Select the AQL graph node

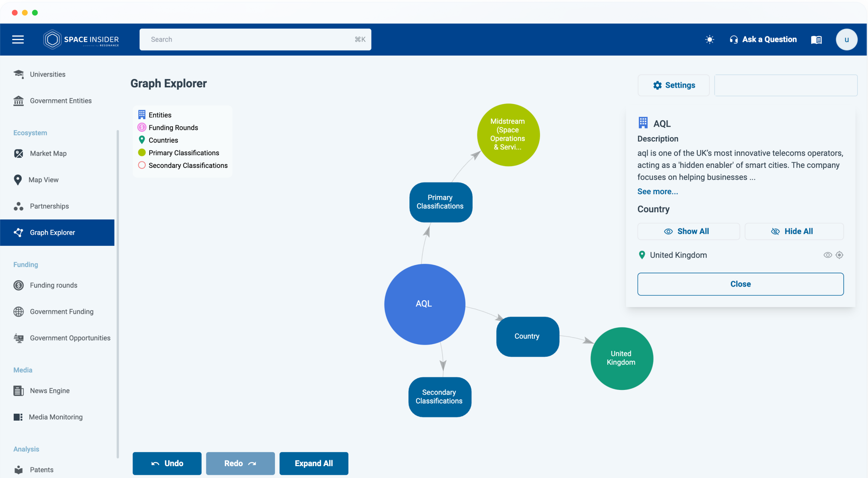425,304
